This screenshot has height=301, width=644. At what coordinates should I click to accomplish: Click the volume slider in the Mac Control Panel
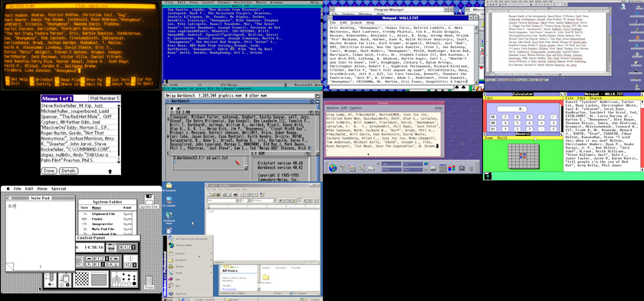52,276
